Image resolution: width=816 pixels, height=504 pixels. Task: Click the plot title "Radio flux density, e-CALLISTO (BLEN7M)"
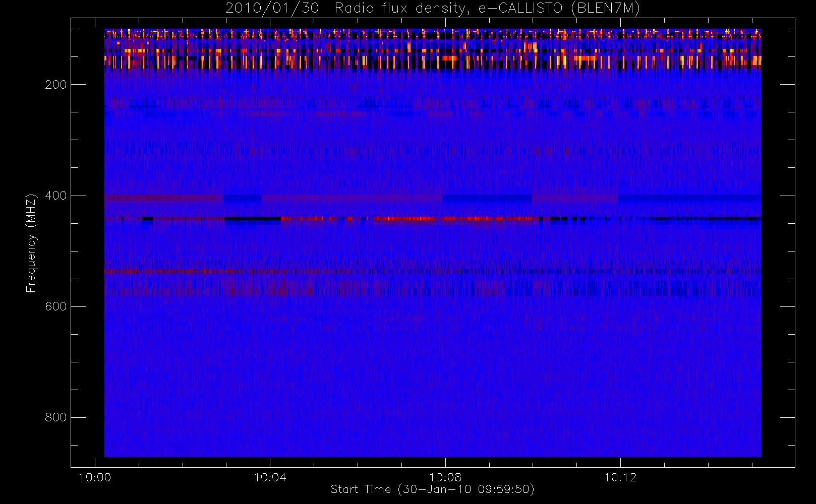click(x=487, y=9)
